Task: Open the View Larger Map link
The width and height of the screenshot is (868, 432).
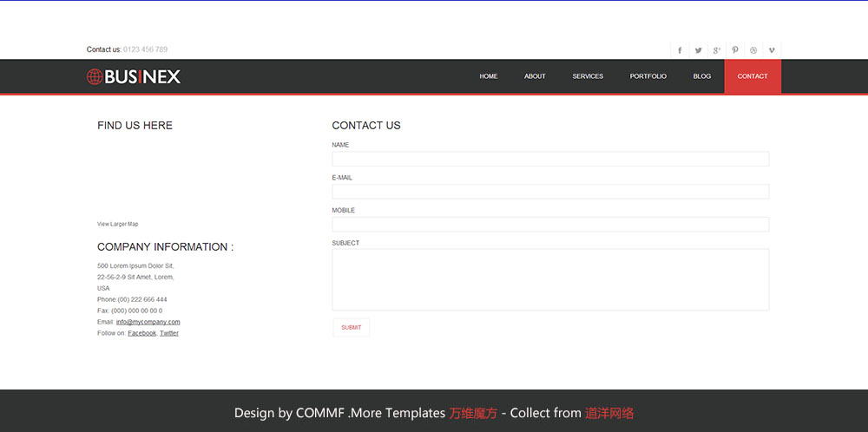Action: coord(117,224)
